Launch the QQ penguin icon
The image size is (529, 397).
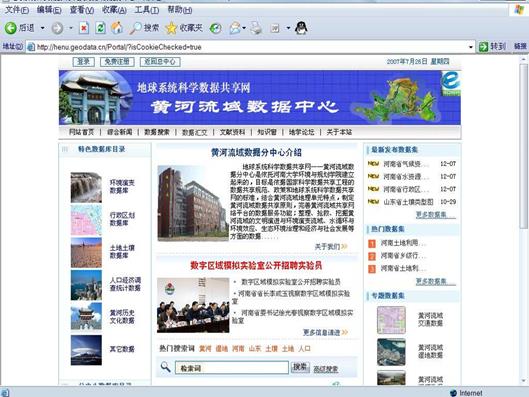[301, 28]
